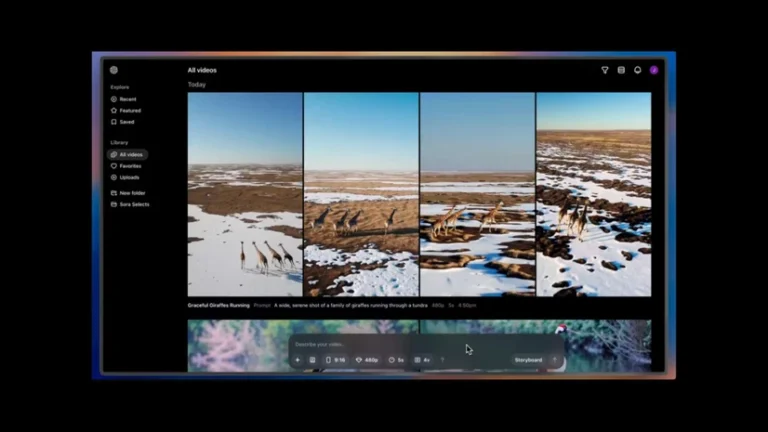This screenshot has width=768, height=432.
Task: Click the question mark help icon
Action: [442, 360]
